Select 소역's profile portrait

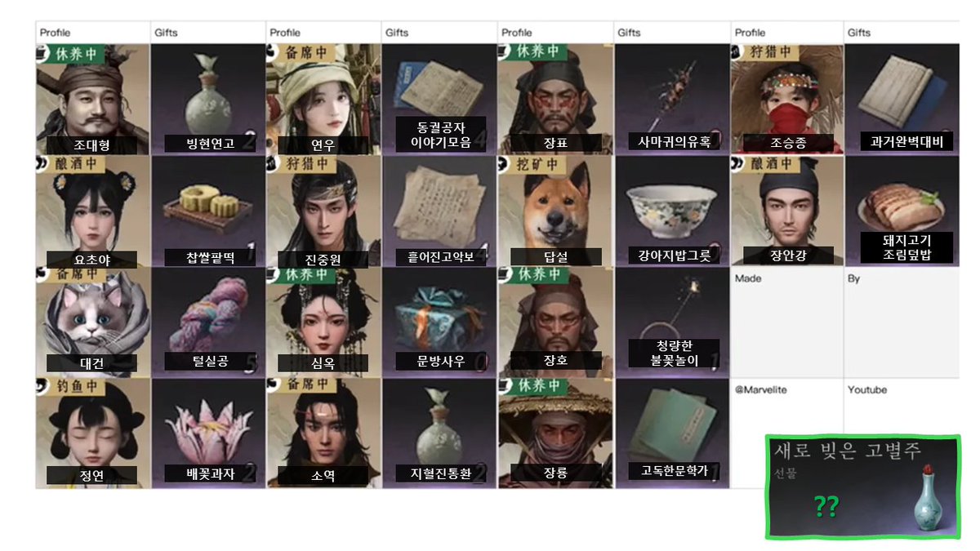(x=323, y=433)
